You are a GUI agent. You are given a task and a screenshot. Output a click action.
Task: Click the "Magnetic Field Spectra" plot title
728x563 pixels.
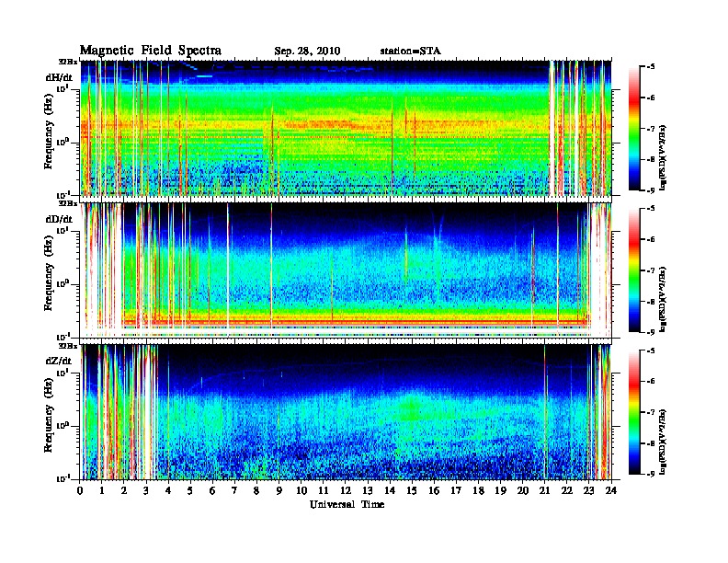click(151, 51)
